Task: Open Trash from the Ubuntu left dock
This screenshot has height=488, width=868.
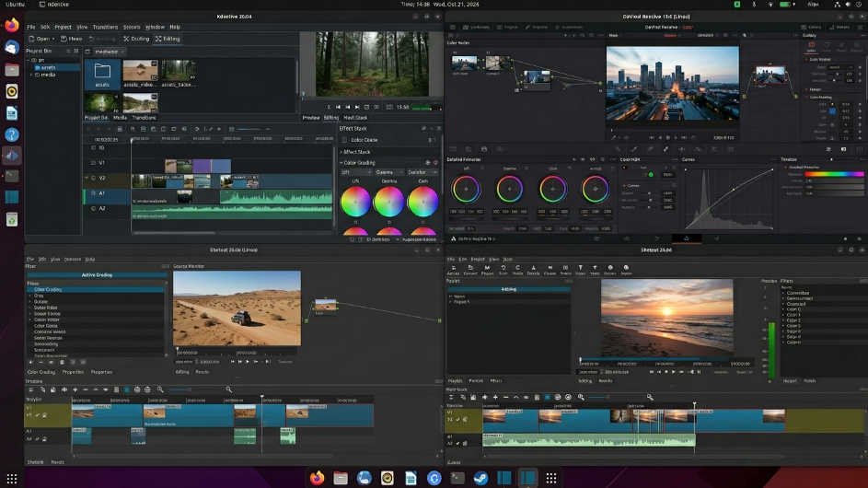Action: (12, 219)
